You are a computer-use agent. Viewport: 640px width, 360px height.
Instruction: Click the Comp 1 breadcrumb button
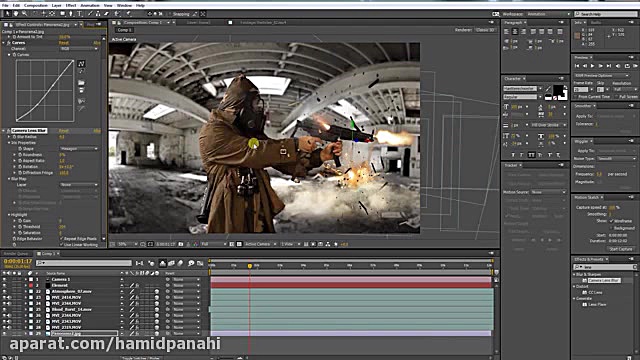(123, 30)
